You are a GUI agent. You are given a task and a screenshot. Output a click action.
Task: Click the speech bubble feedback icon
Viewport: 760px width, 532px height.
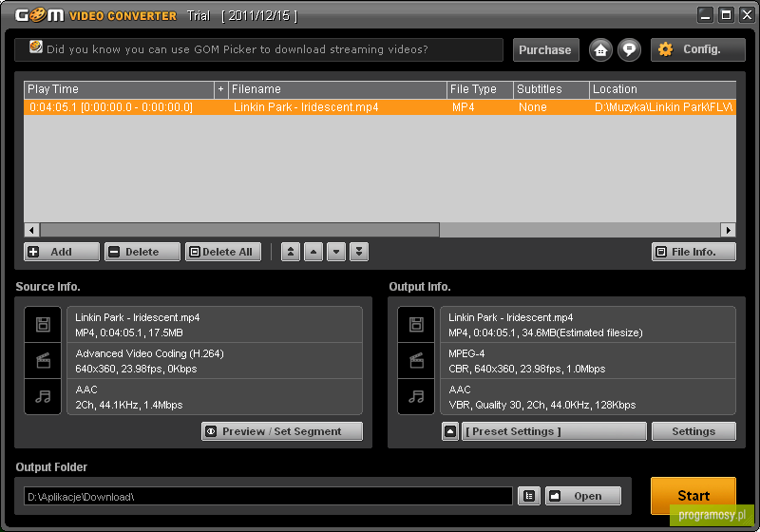click(629, 50)
